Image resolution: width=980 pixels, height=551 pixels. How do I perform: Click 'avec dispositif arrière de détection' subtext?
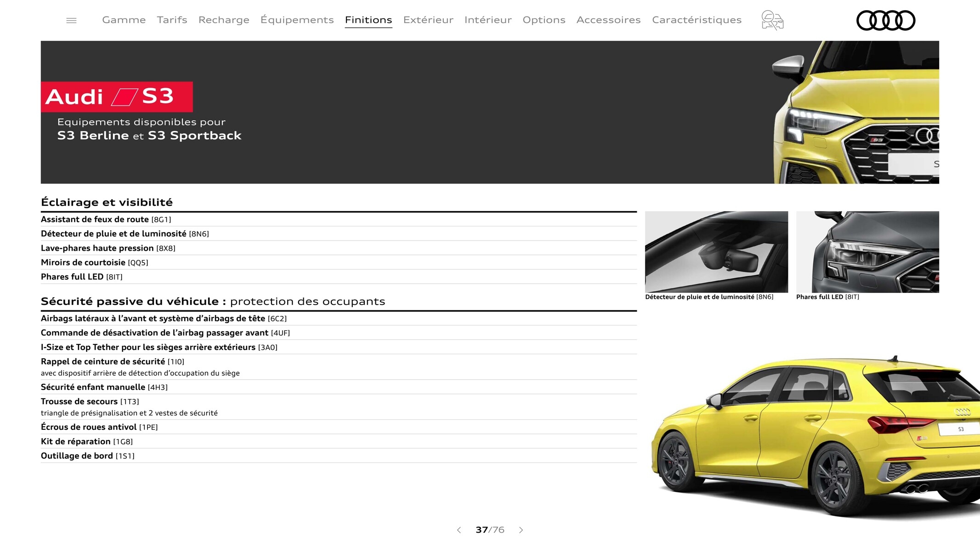(x=140, y=373)
